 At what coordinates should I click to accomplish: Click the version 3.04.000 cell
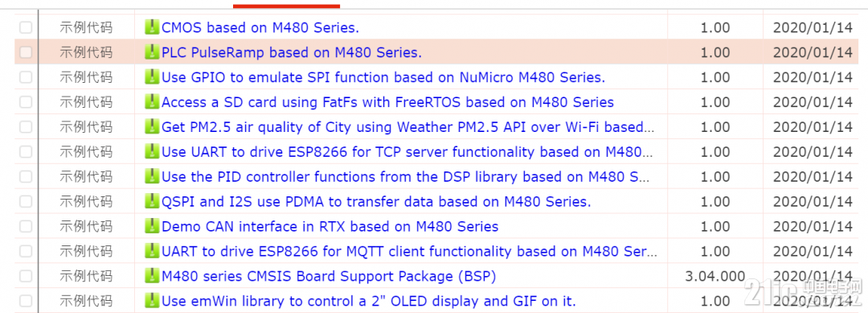click(x=714, y=276)
